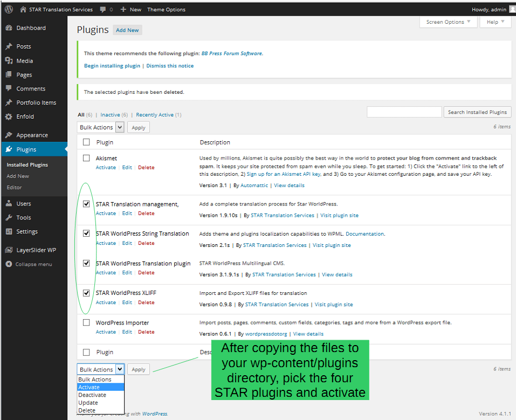
Task: Expand the Help panel
Action: [x=496, y=22]
